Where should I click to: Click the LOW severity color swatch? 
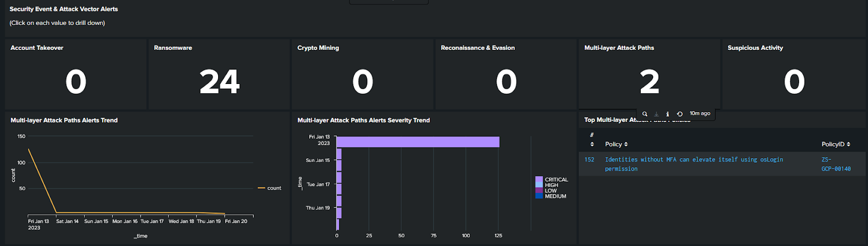click(539, 191)
